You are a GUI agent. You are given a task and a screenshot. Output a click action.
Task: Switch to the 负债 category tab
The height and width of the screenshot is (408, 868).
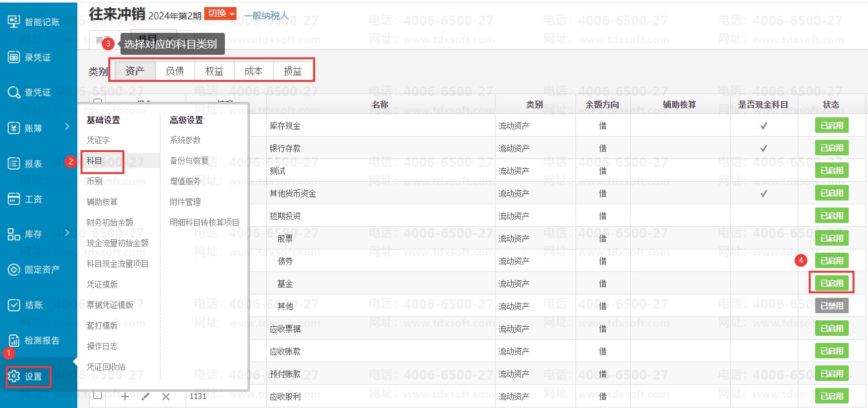pos(175,71)
